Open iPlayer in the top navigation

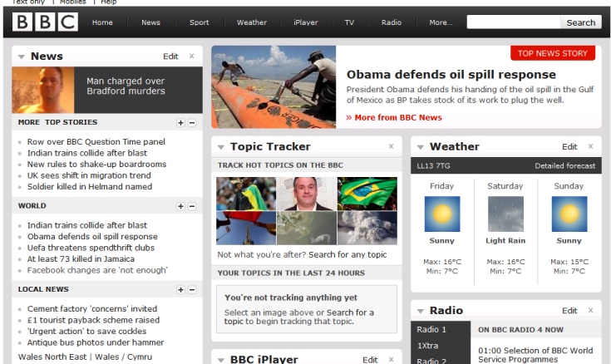pos(306,22)
